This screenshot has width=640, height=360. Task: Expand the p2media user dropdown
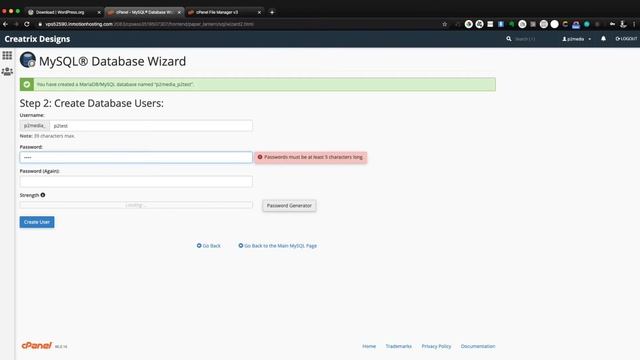576,39
